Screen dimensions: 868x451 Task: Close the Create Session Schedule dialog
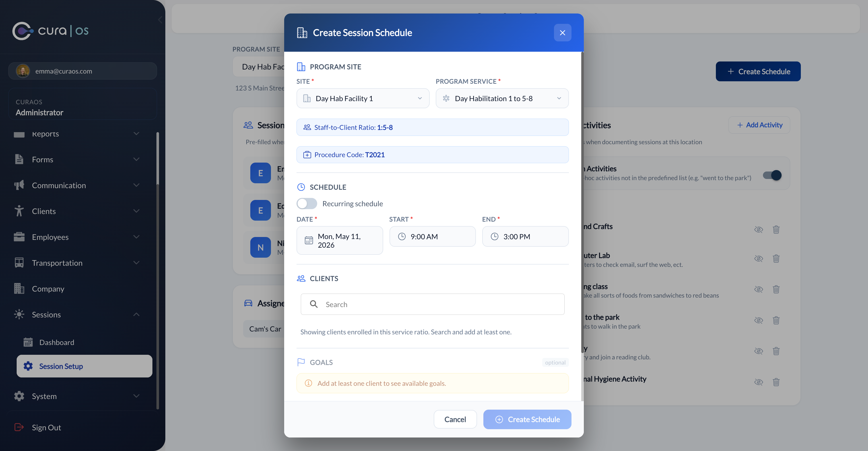(x=562, y=32)
